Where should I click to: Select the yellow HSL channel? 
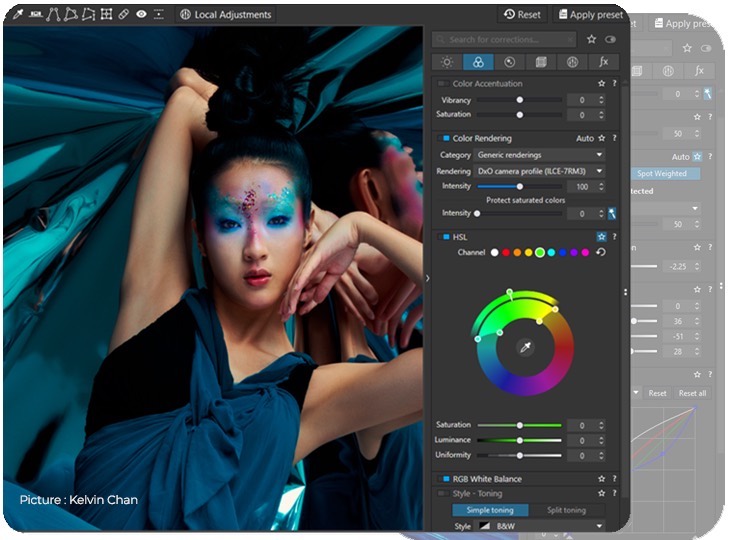528,252
